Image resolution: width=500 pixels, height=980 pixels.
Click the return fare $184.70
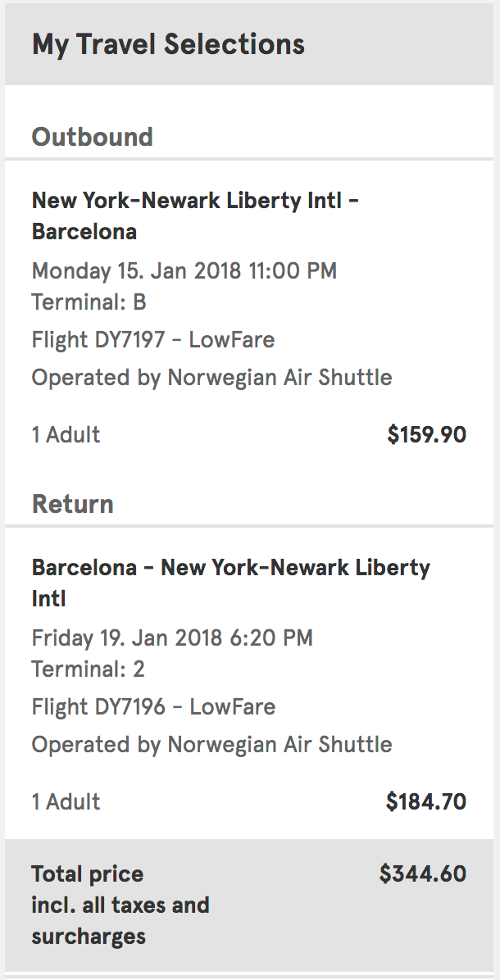click(x=426, y=802)
